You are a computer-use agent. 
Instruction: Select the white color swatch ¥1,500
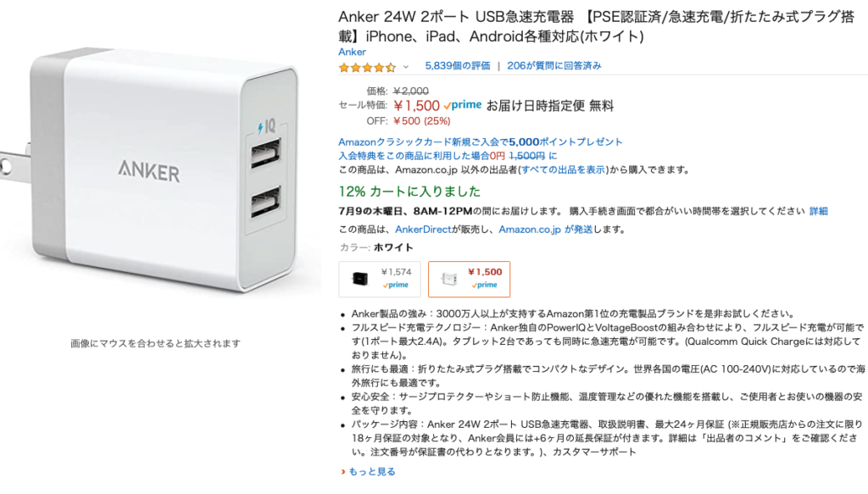click(469, 280)
